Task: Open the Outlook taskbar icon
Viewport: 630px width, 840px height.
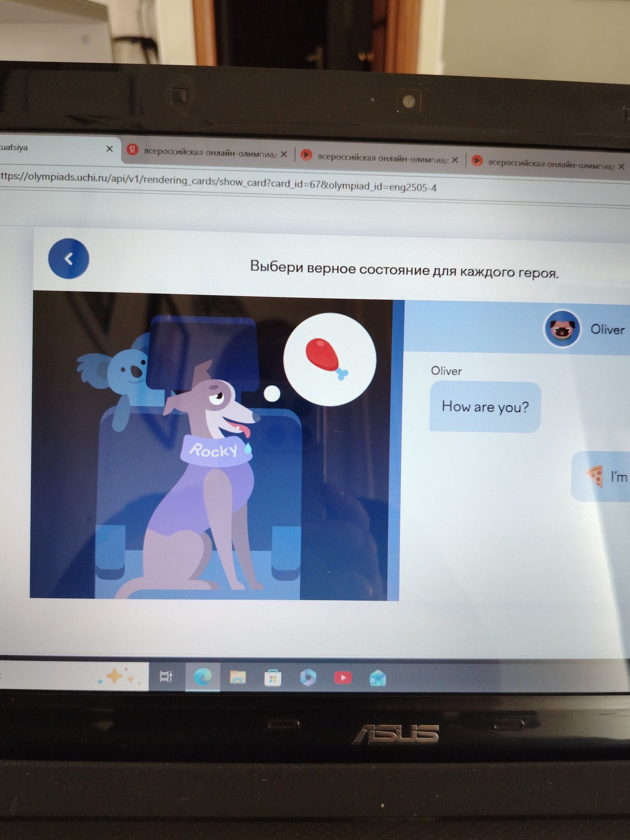Action: tap(378, 679)
